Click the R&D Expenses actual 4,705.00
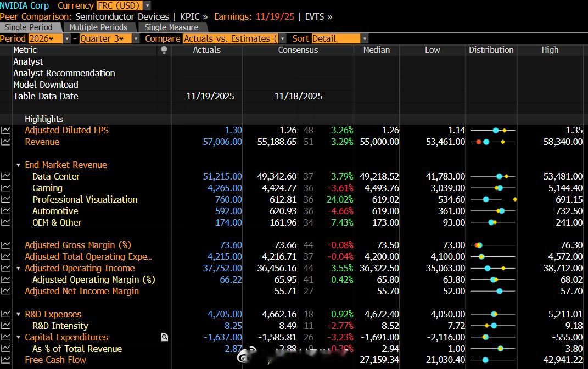The height and width of the screenshot is (369, 588). pos(225,314)
